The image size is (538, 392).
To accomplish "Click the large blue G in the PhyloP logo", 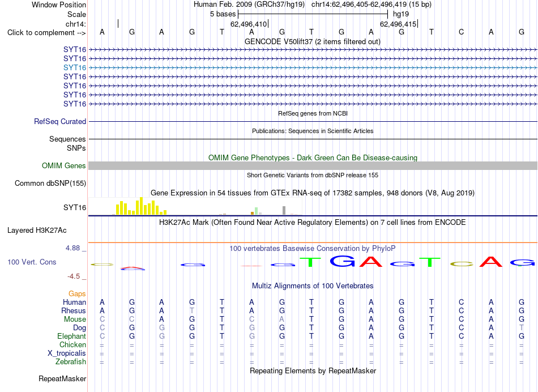I will click(341, 262).
